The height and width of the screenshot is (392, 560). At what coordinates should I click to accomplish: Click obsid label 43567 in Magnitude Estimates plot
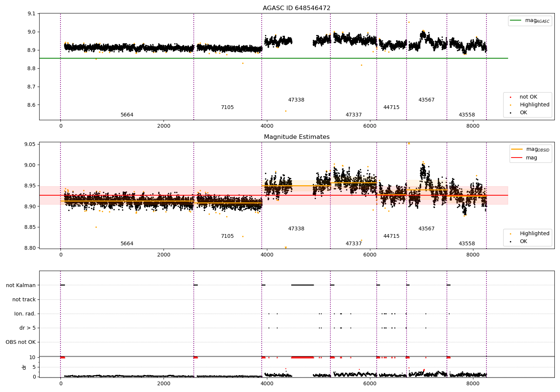(x=426, y=228)
